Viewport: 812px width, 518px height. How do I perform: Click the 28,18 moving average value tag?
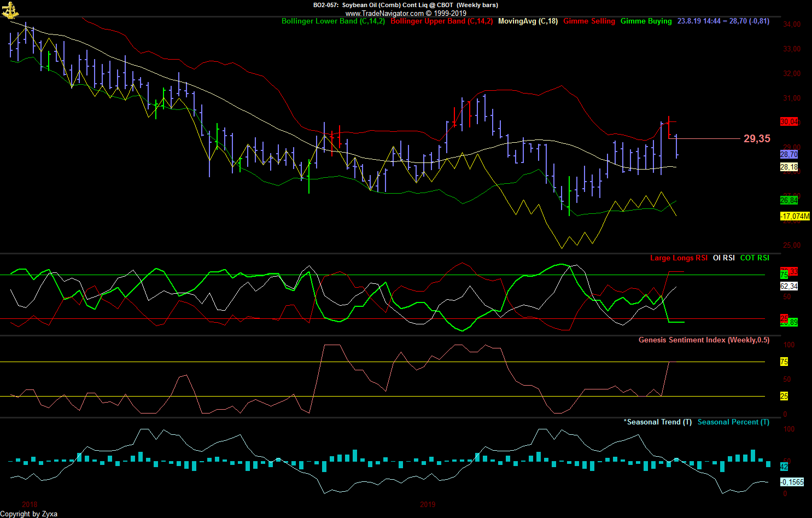pos(788,167)
